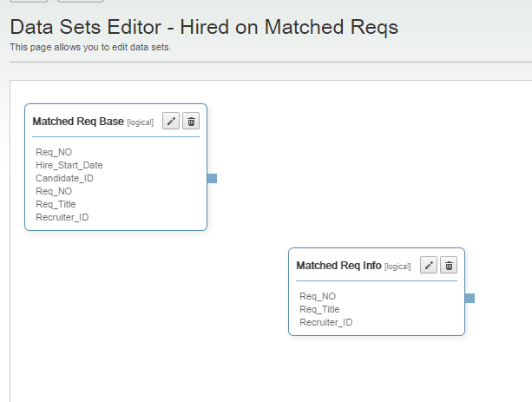The width and height of the screenshot is (532, 402).
Task: Select Req_Title in Matched Req Base card
Action: [x=56, y=204]
